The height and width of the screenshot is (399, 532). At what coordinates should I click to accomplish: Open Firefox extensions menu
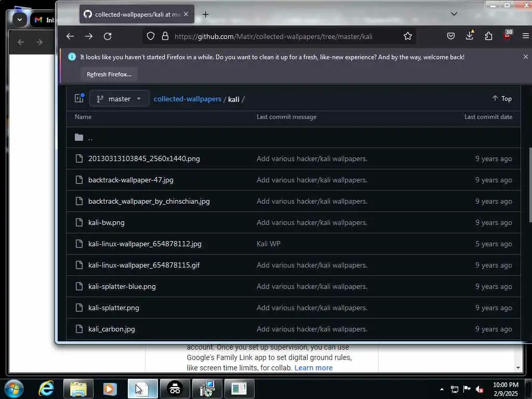pyautogui.click(x=488, y=36)
